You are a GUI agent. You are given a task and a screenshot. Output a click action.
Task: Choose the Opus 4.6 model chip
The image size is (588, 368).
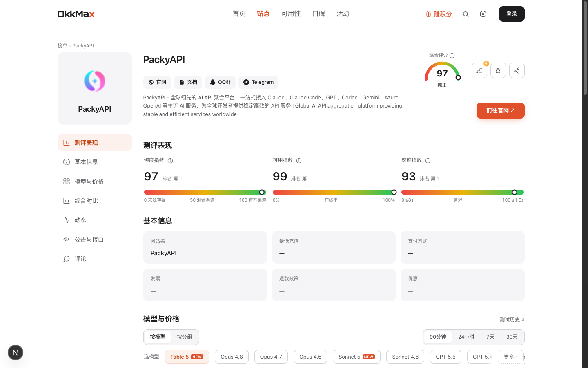point(310,357)
